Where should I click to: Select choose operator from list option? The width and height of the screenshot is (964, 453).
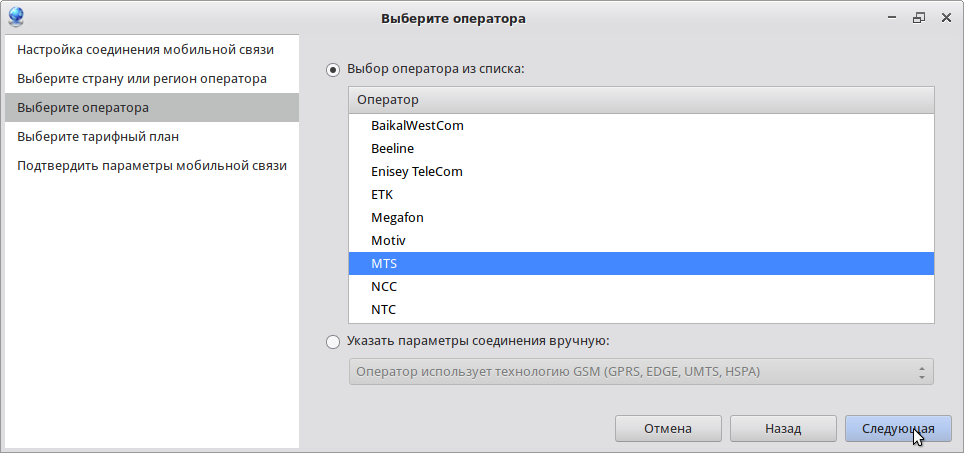pos(334,70)
